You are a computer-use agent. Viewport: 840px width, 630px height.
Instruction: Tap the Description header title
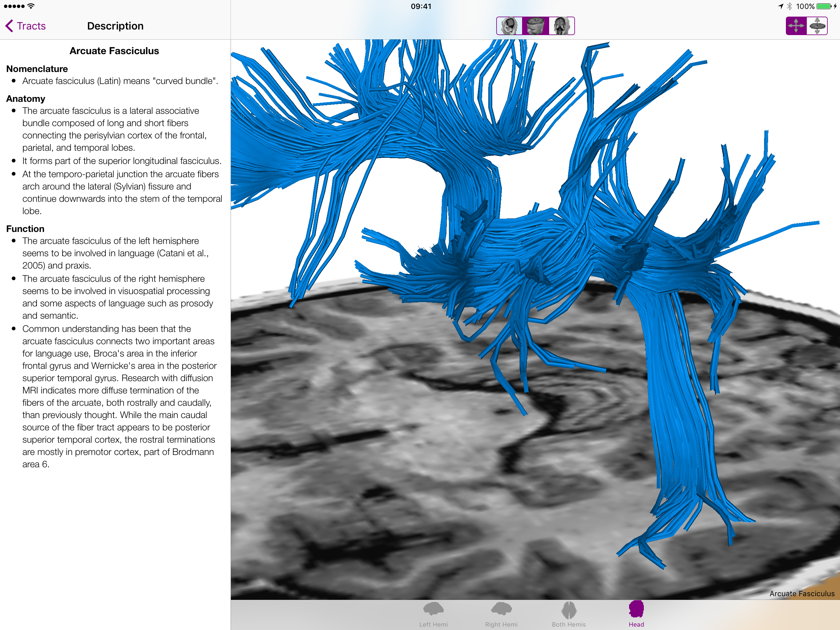(x=115, y=26)
